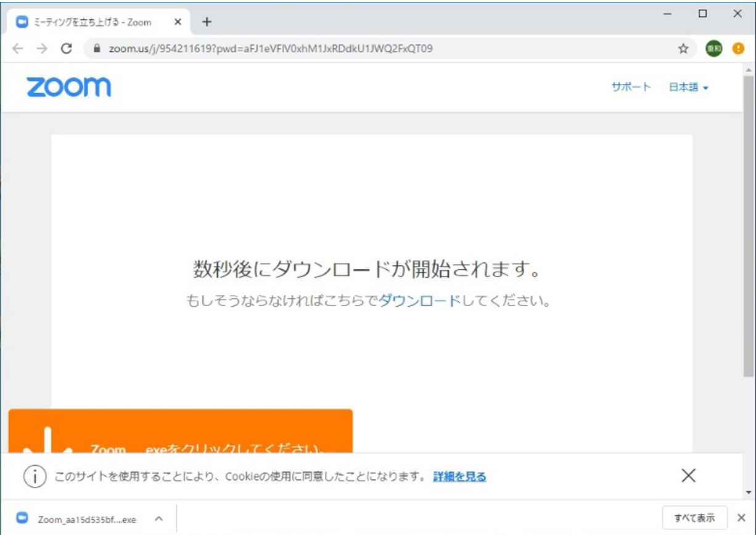Click the Zoom icon on downloaded file
The height and width of the screenshot is (535, 756).
click(22, 518)
